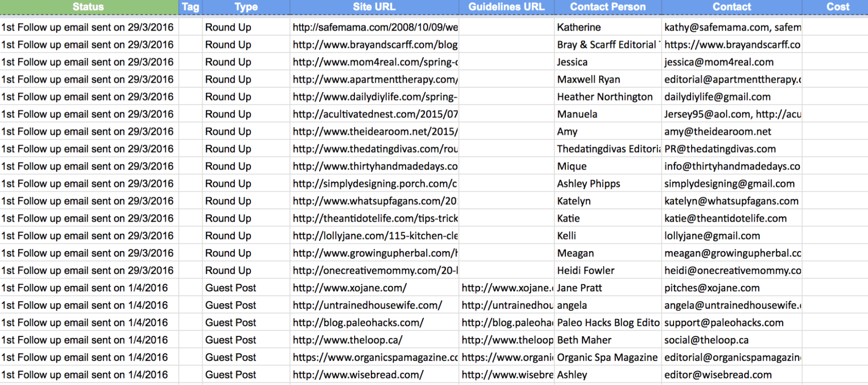Select the Tag column header
The image size is (868, 385).
[190, 7]
